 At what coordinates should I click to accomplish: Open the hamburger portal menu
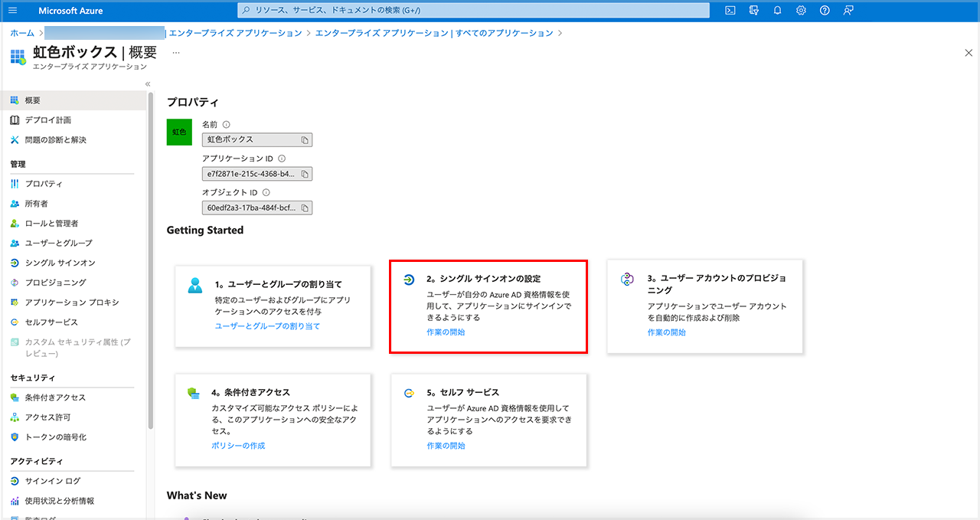pyautogui.click(x=12, y=11)
